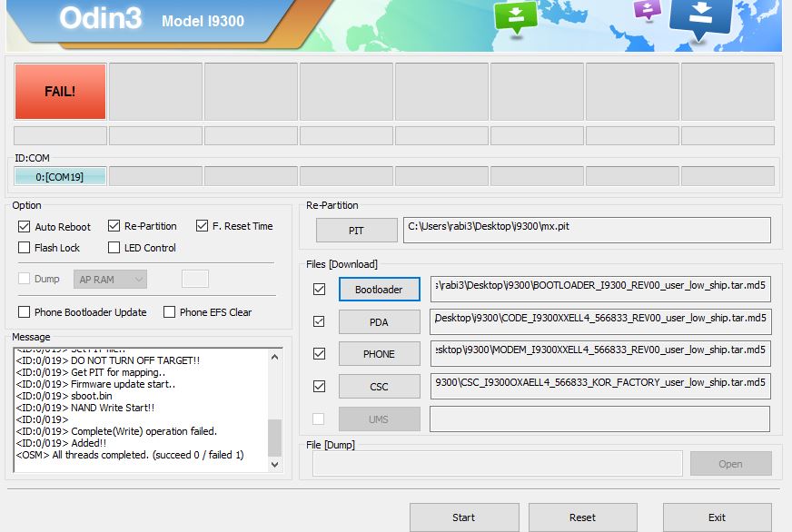This screenshot has height=532, width=792.
Task: Click the Exit button
Action: click(x=718, y=517)
